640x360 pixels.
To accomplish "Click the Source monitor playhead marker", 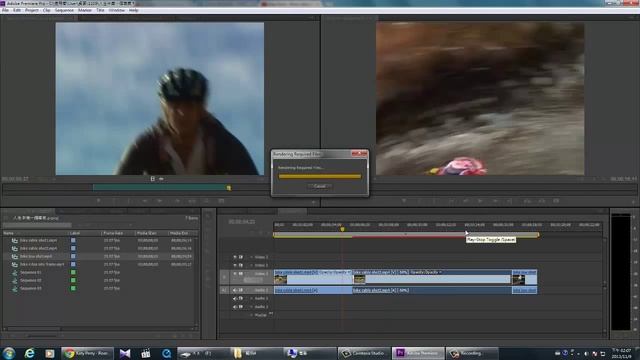I will point(229,188).
